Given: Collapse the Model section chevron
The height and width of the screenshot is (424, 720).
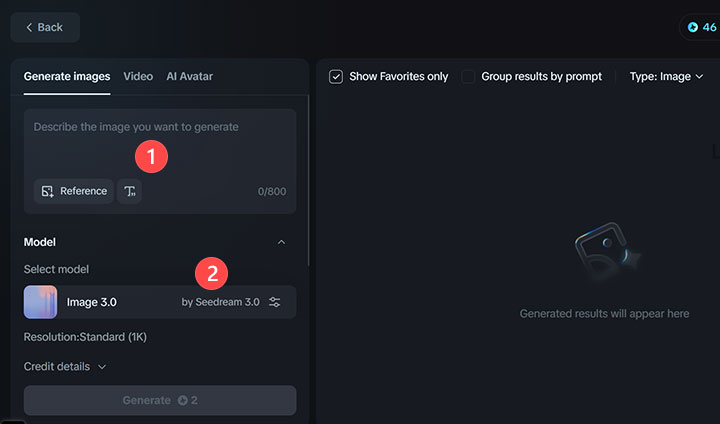Looking at the screenshot, I should click(x=281, y=242).
